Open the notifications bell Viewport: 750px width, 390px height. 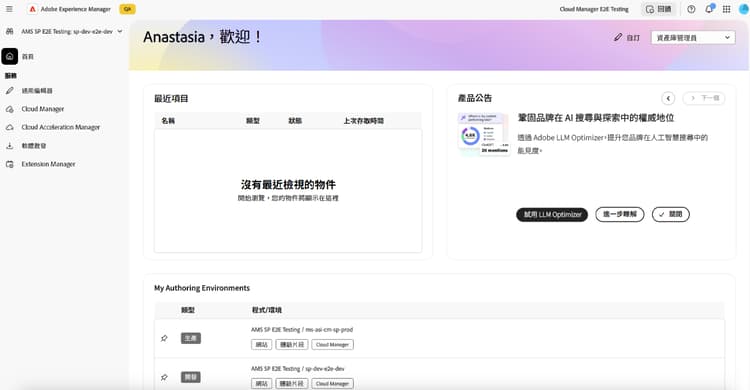709,9
